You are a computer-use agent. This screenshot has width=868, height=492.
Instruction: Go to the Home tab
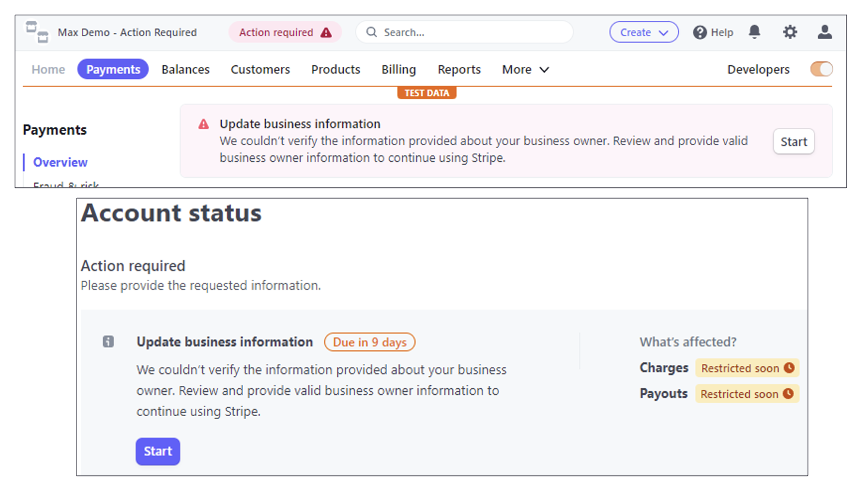48,69
